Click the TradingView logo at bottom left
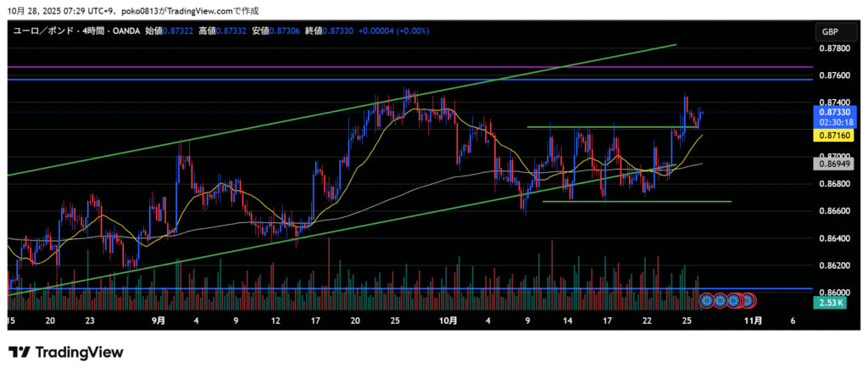The width and height of the screenshot is (868, 374). (65, 352)
